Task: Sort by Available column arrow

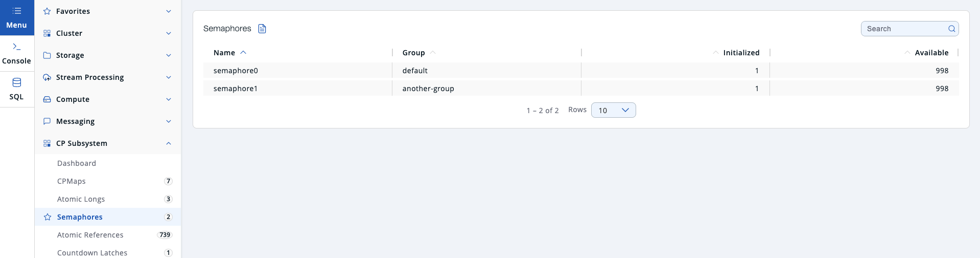Action: tap(907, 53)
